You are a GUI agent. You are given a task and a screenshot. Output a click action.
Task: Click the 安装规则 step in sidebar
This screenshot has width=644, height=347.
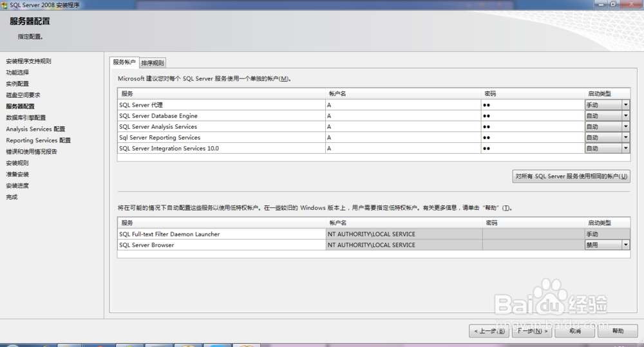(17, 163)
